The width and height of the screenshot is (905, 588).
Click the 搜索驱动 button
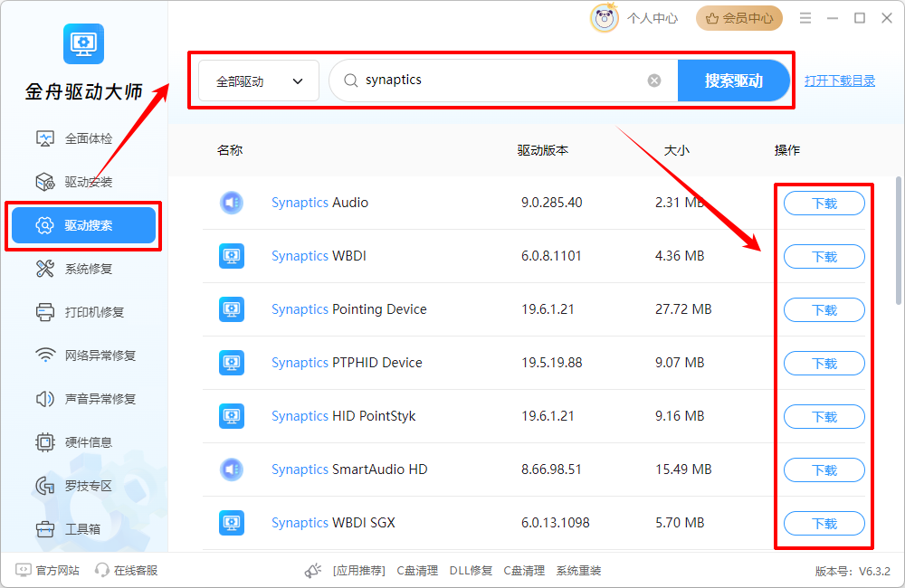734,81
